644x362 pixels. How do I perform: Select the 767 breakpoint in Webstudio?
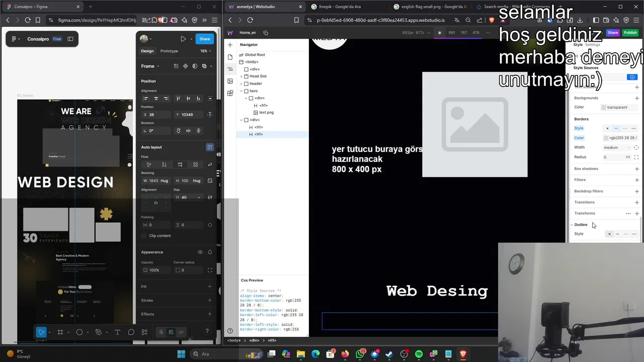[463, 33]
